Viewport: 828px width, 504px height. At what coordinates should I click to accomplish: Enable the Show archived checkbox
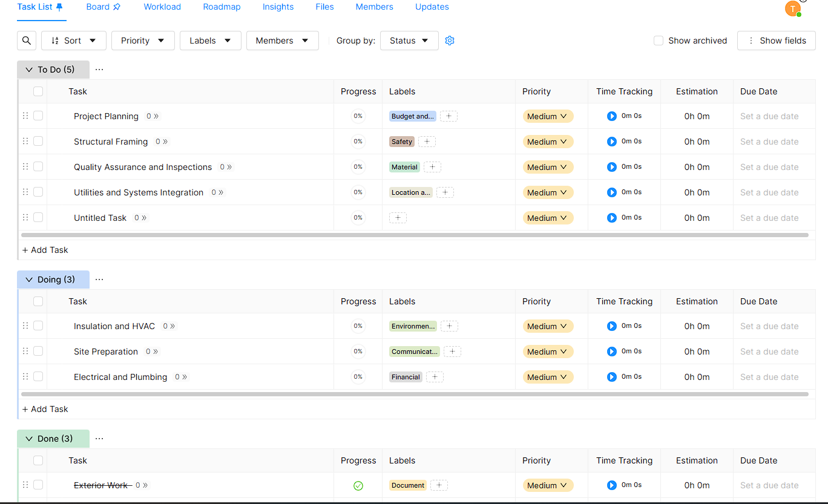pyautogui.click(x=659, y=41)
